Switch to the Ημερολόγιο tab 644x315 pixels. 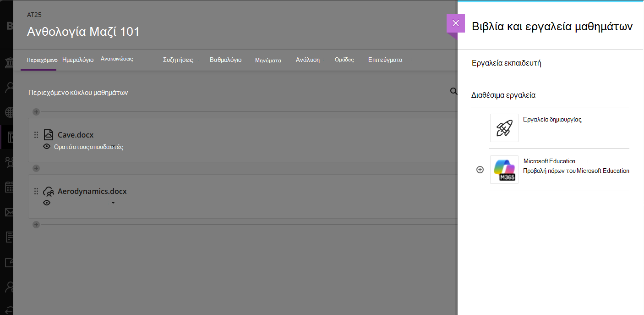point(78,60)
